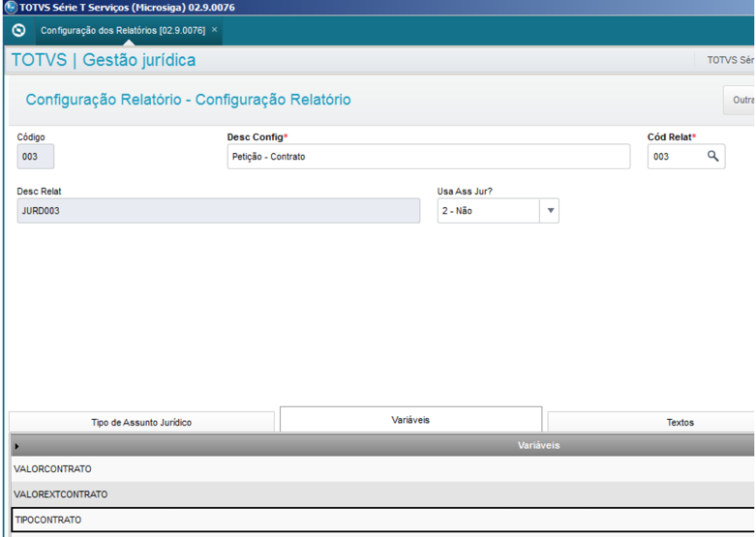This screenshot has width=756, height=537.
Task: Open the Textos tab
Action: [x=651, y=422]
